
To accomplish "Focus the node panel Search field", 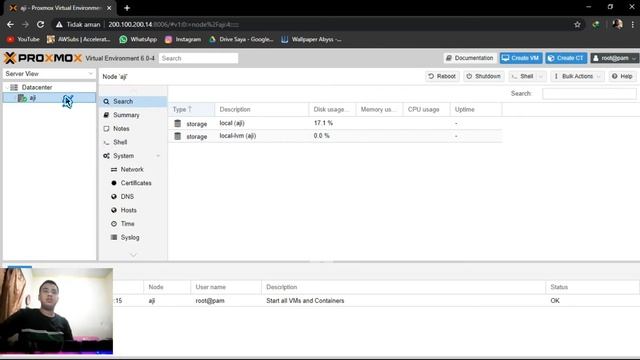I will (x=589, y=93).
